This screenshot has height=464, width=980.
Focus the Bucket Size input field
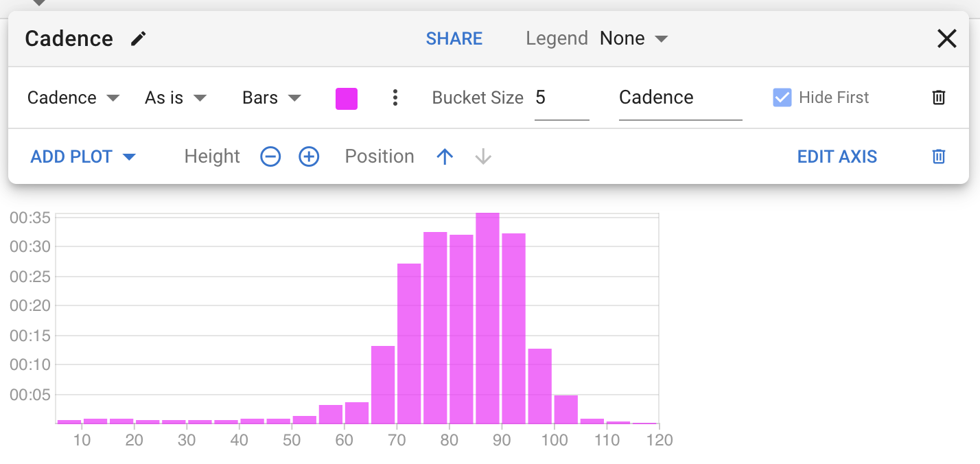pyautogui.click(x=561, y=98)
